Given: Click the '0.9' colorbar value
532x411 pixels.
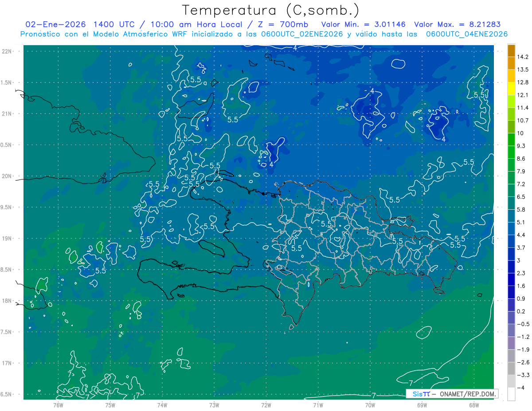Looking at the screenshot, I should click(x=521, y=299).
